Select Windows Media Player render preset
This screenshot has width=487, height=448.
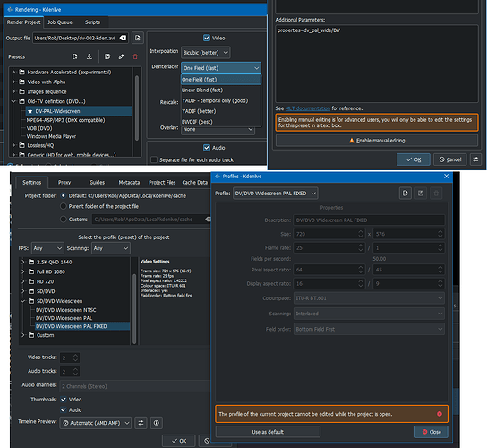point(51,136)
